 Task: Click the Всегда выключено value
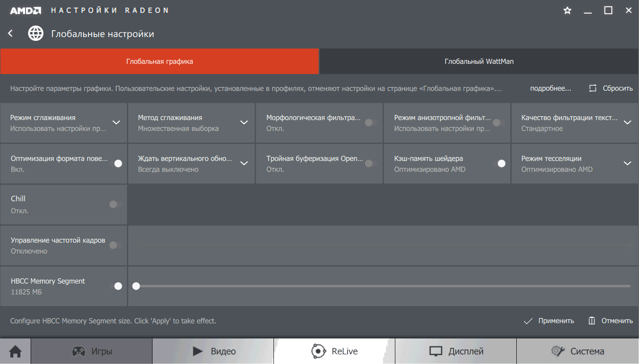click(168, 169)
